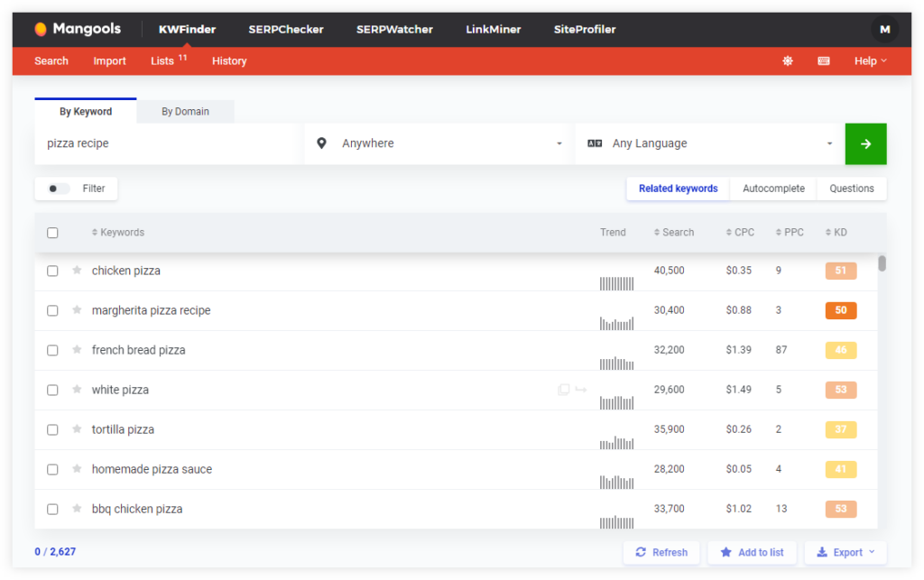
Task: Star the tortilla pizza keyword
Action: point(77,429)
